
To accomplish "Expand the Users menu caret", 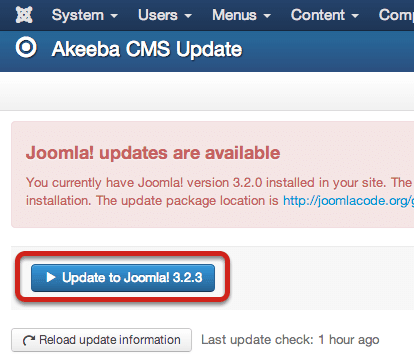I will [x=188, y=16].
